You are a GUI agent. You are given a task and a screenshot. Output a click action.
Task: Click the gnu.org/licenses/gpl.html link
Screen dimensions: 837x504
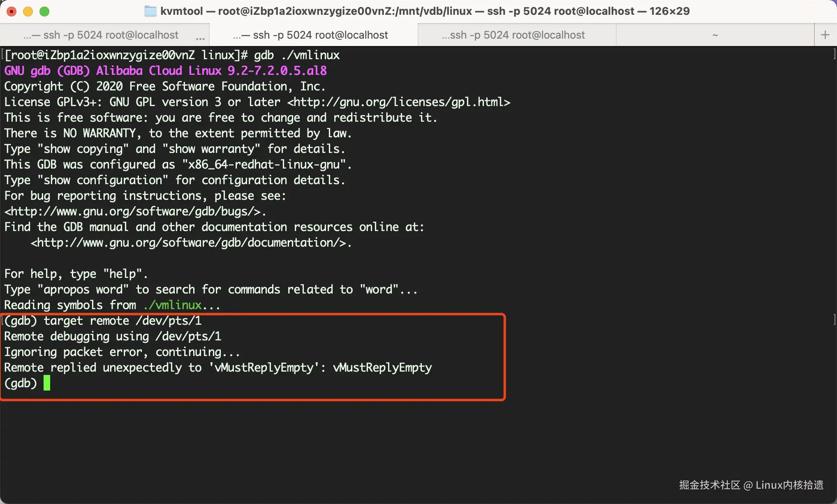[x=399, y=102]
